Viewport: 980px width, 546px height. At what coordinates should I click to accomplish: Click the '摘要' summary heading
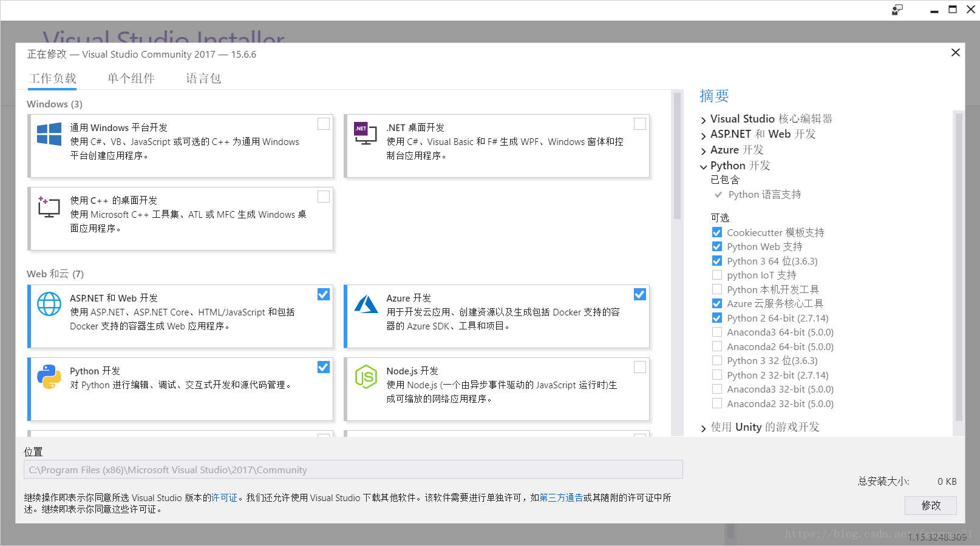[714, 96]
